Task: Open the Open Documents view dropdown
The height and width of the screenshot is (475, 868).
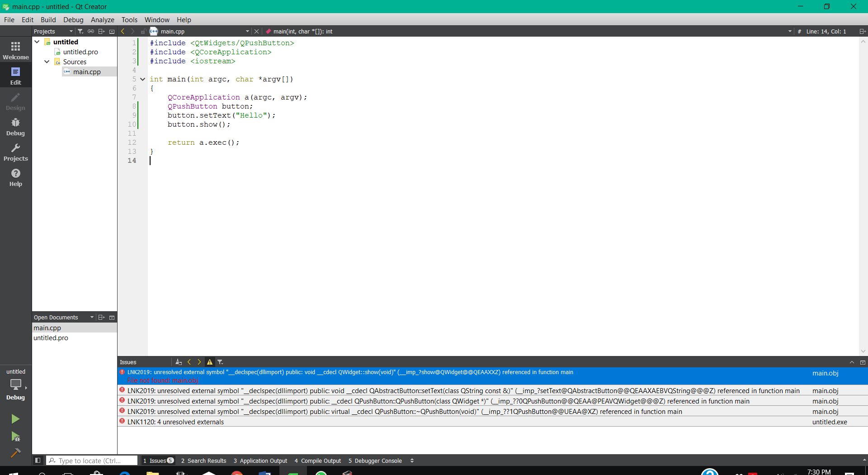Action: (x=64, y=317)
